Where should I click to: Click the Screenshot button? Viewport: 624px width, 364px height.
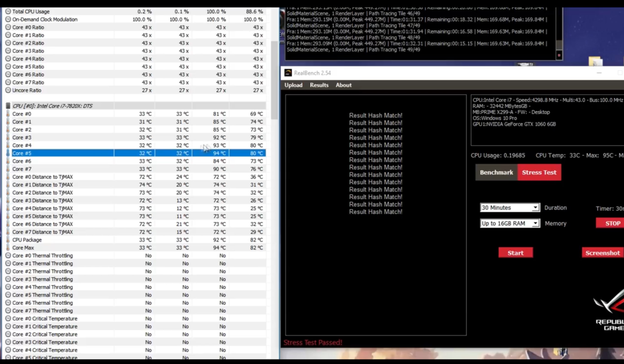coord(602,253)
